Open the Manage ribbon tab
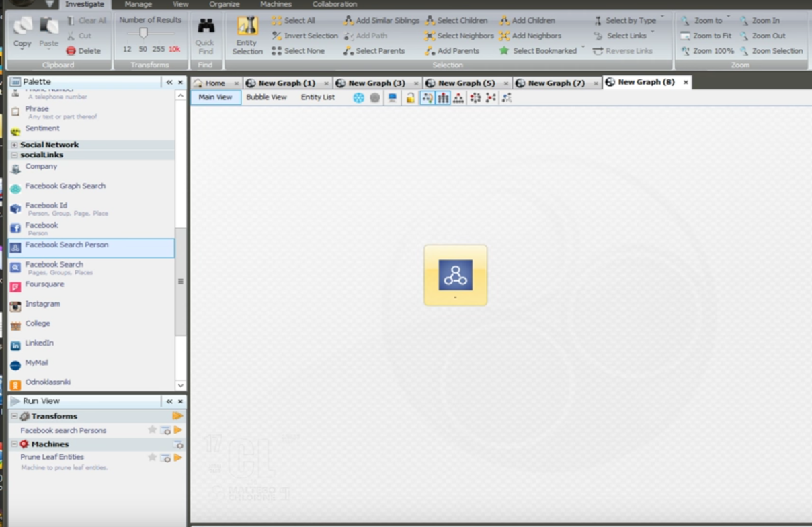The width and height of the screenshot is (812, 527). (138, 4)
